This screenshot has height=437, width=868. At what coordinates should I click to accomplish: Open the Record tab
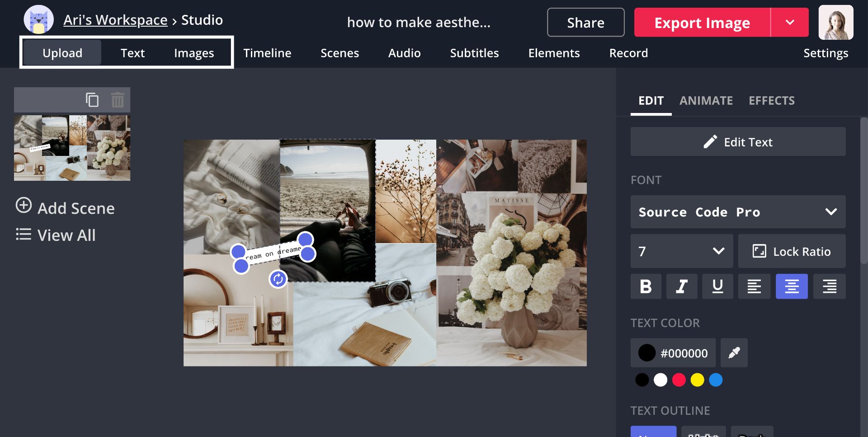pos(628,53)
